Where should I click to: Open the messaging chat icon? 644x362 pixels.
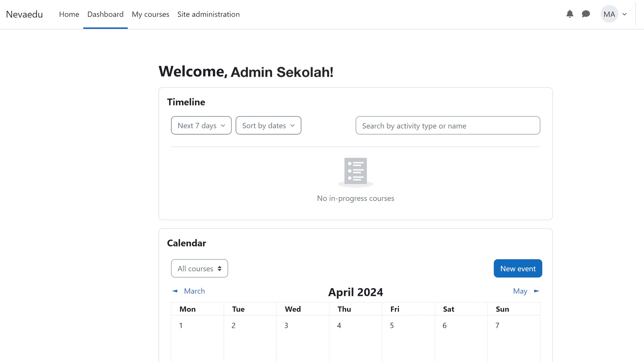pos(586,14)
